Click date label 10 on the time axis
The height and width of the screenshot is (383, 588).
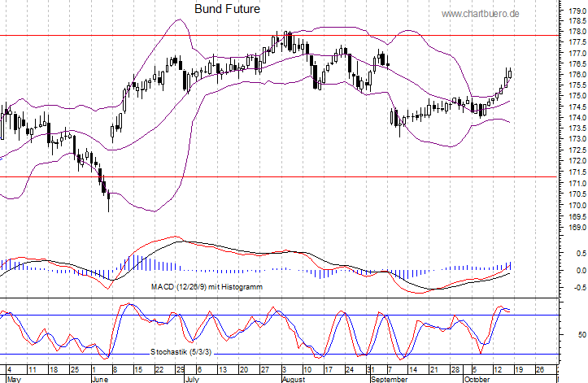pyautogui.click(x=307, y=370)
